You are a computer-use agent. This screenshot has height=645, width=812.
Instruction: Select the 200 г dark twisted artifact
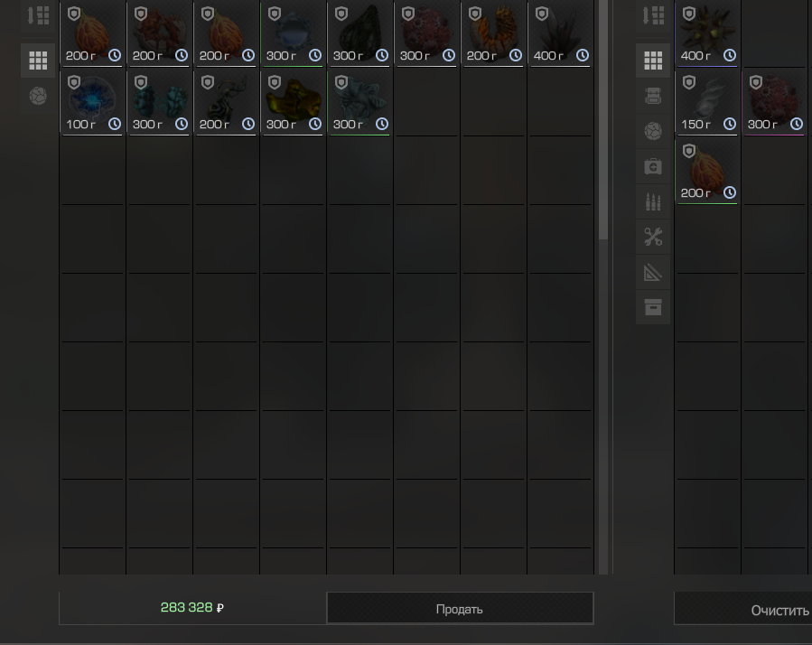226,103
